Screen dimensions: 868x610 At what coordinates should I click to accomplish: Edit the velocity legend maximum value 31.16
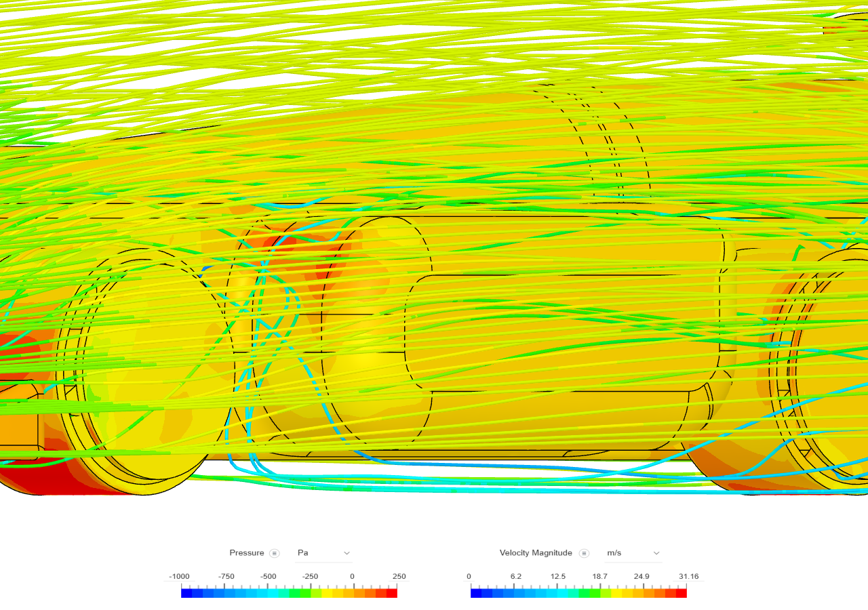click(689, 577)
